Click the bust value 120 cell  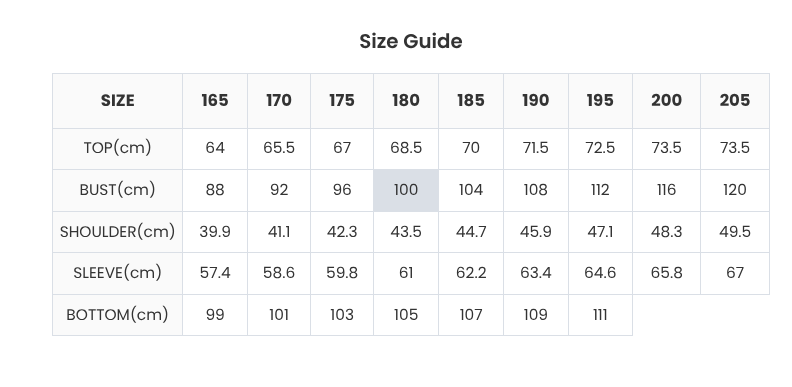735,190
